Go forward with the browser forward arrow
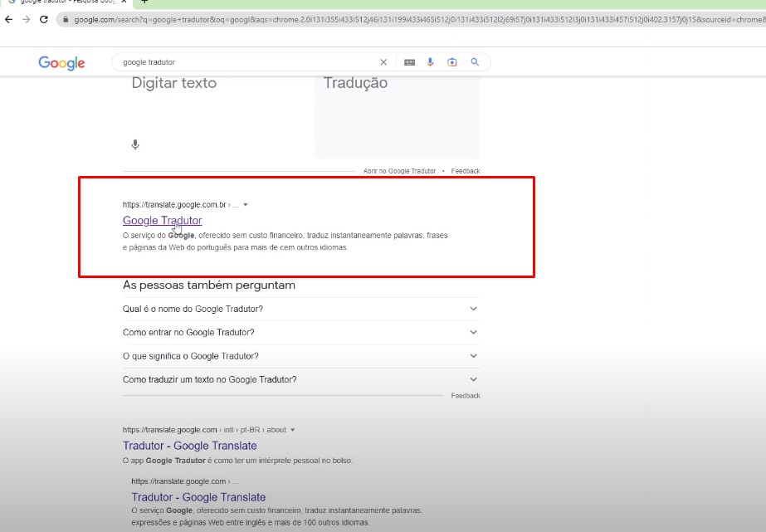766x532 pixels. tap(27, 20)
